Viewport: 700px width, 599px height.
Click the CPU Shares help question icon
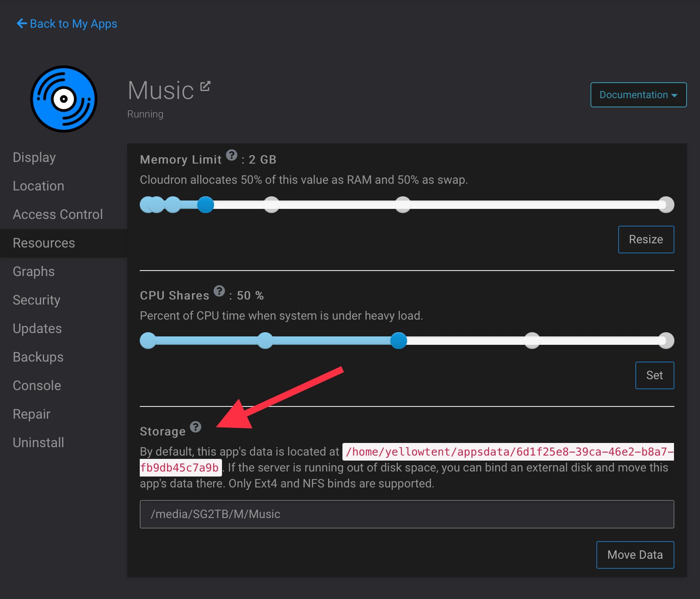pyautogui.click(x=219, y=291)
